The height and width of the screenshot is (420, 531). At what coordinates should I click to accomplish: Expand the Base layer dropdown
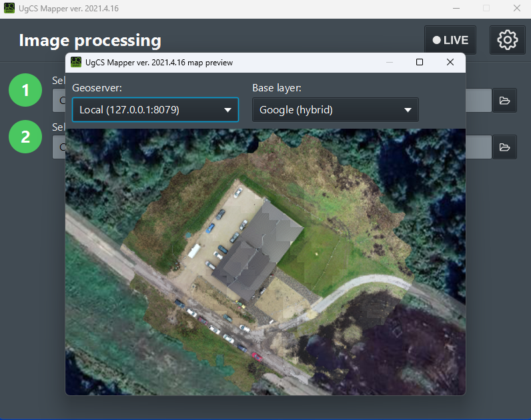[335, 110]
